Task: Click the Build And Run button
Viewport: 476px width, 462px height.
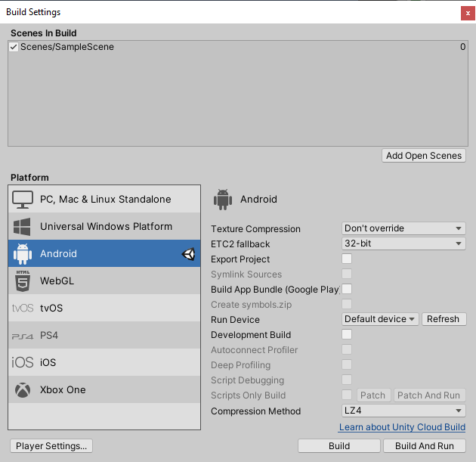Action: (x=425, y=446)
